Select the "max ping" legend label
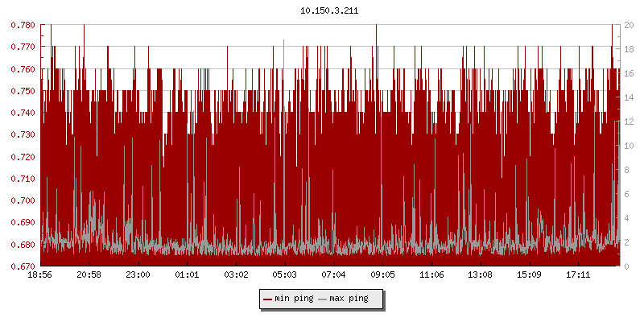 (349, 299)
